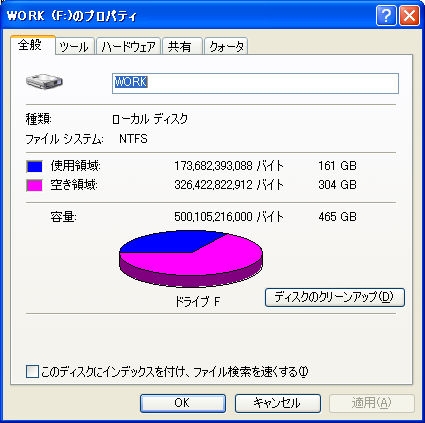425x423 pixels.
Task: Click the drive usage pie chart
Action: [x=191, y=259]
